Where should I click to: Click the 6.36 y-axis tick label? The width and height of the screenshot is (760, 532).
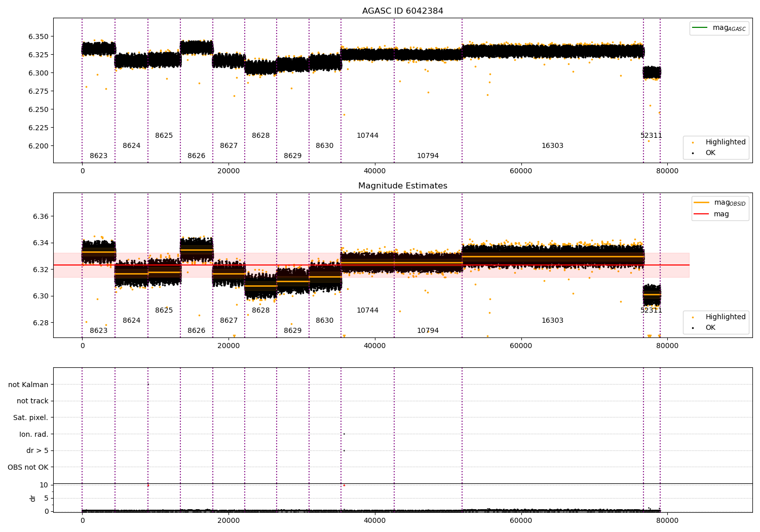click(41, 217)
